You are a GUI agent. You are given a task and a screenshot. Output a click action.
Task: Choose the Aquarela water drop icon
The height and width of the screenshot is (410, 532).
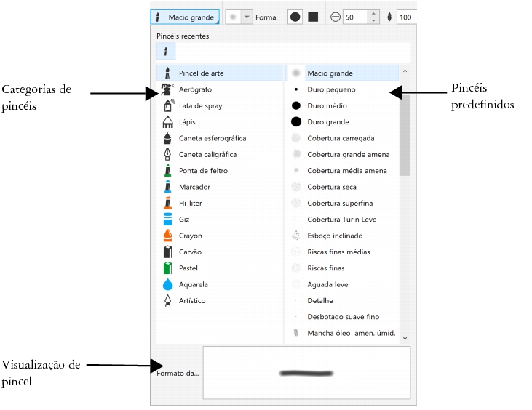tap(167, 284)
